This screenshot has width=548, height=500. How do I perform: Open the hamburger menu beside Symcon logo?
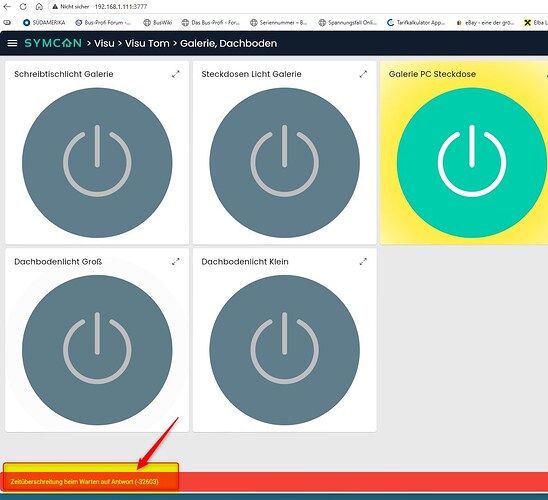tap(12, 43)
